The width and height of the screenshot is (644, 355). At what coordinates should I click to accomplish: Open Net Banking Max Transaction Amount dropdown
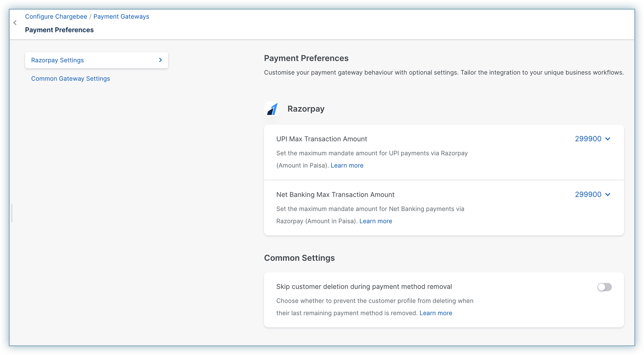593,194
